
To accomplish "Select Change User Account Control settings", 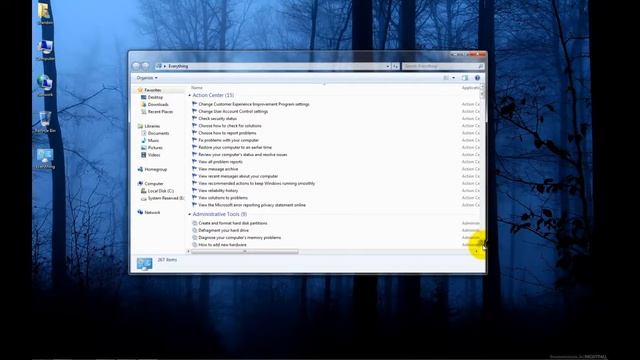I will (x=233, y=111).
